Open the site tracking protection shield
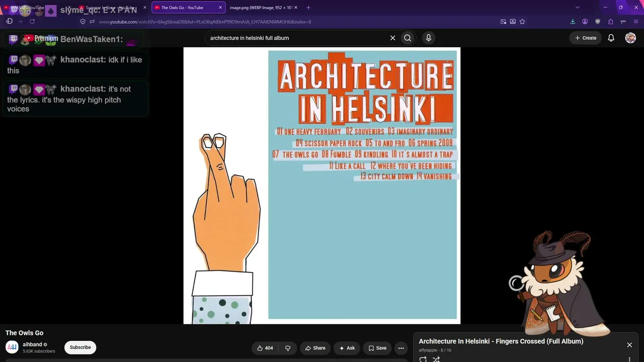 point(83,22)
